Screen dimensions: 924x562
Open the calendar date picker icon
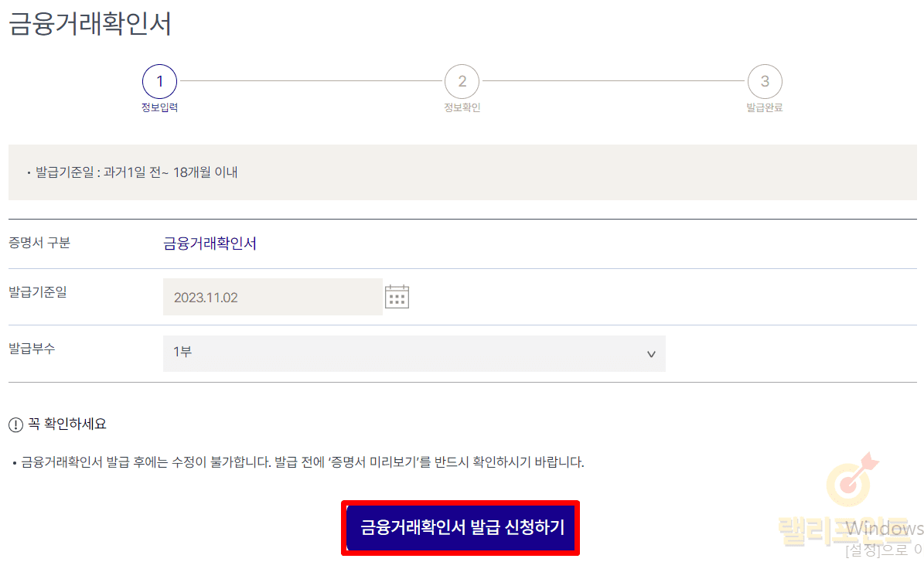tap(397, 297)
